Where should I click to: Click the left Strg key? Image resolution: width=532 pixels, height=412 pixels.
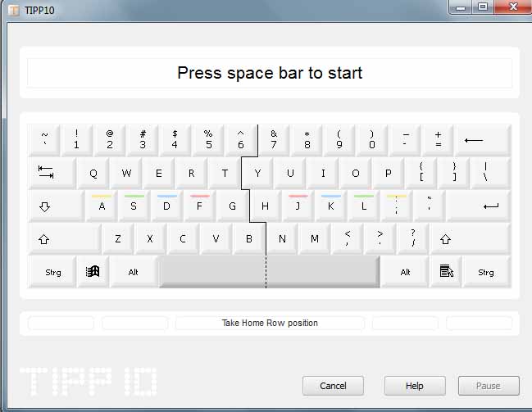point(52,272)
